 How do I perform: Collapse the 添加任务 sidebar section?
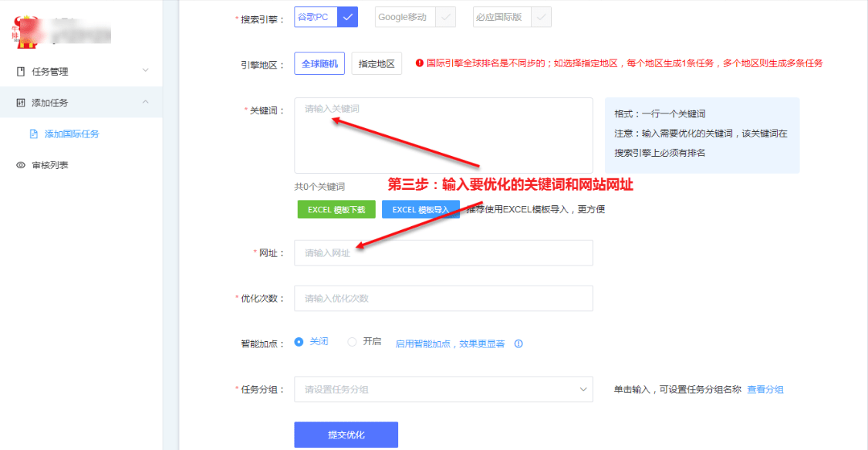(x=146, y=103)
